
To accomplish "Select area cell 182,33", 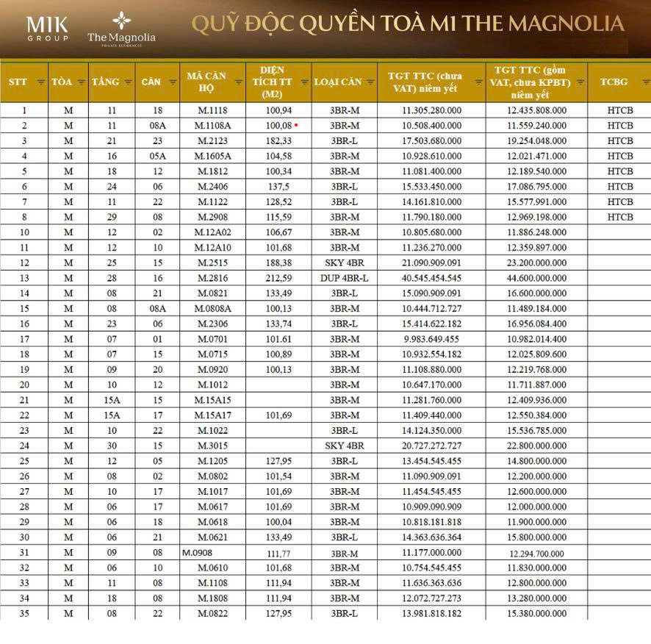I will [278, 141].
